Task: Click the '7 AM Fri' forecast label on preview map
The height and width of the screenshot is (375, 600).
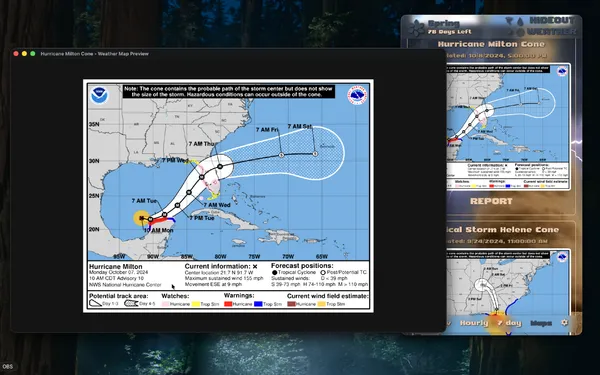Action: (267, 130)
